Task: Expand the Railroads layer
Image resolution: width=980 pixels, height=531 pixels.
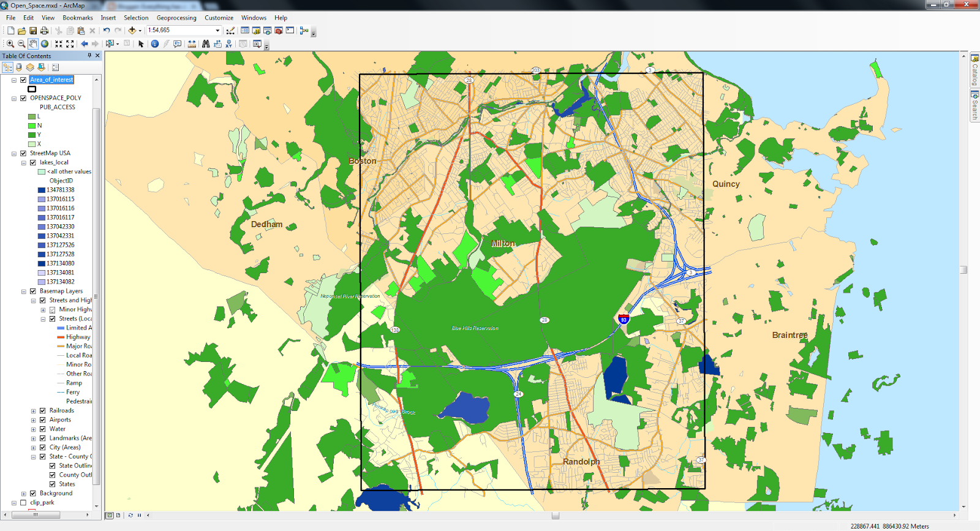Action: pos(34,410)
